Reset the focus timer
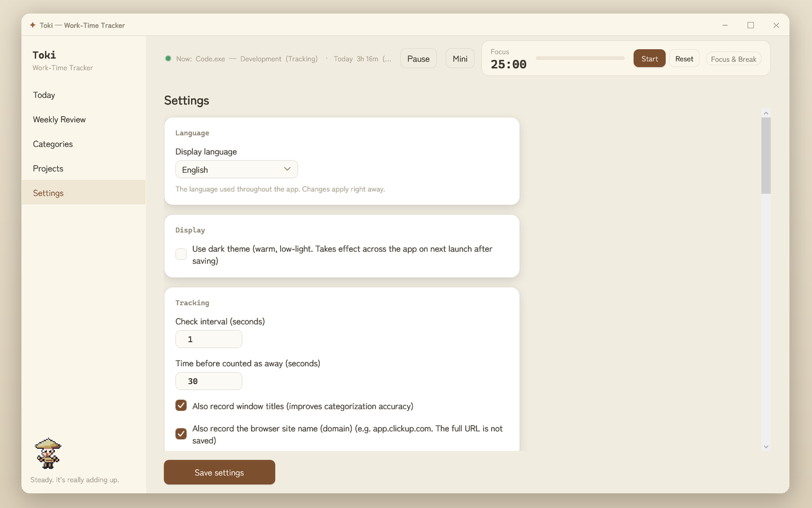Image resolution: width=812 pixels, height=508 pixels. coord(684,59)
